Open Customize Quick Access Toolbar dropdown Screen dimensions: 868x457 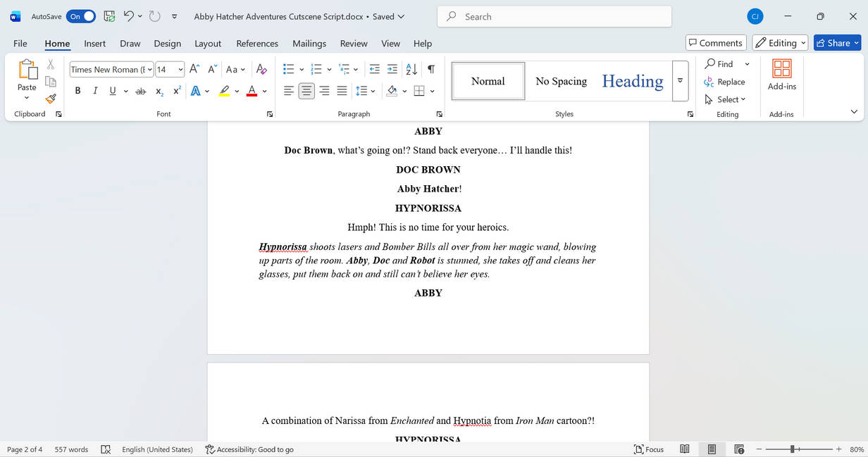pos(175,16)
